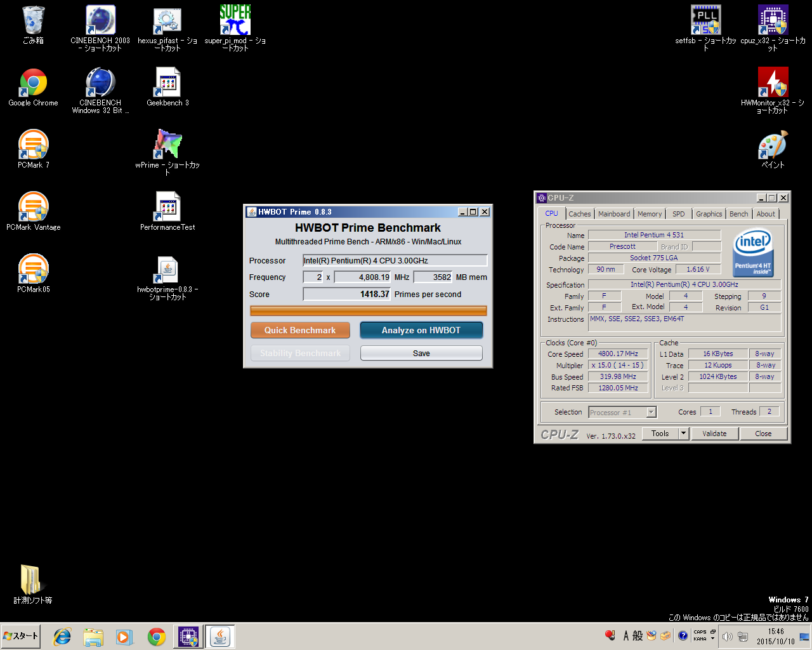Switch to CPU-Z taskbar button
This screenshot has width=812, height=650.
click(x=188, y=637)
